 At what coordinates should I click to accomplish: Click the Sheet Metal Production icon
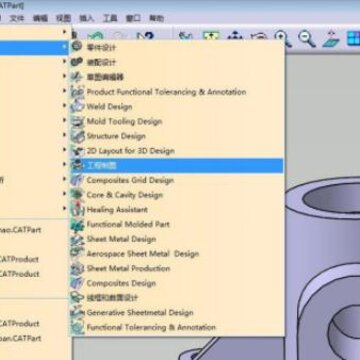[77, 268]
